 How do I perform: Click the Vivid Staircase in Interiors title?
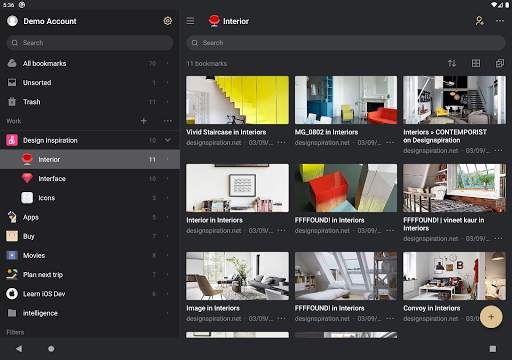(226, 132)
